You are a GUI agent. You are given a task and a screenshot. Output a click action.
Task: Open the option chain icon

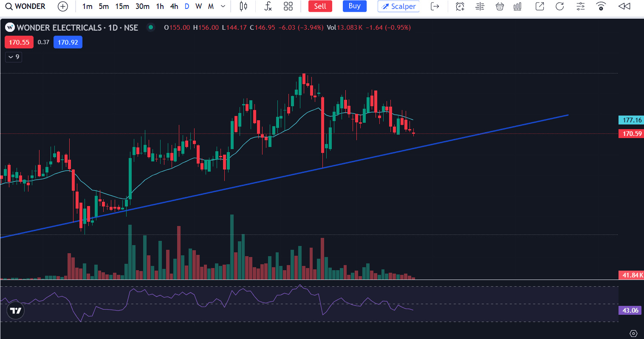tap(480, 6)
